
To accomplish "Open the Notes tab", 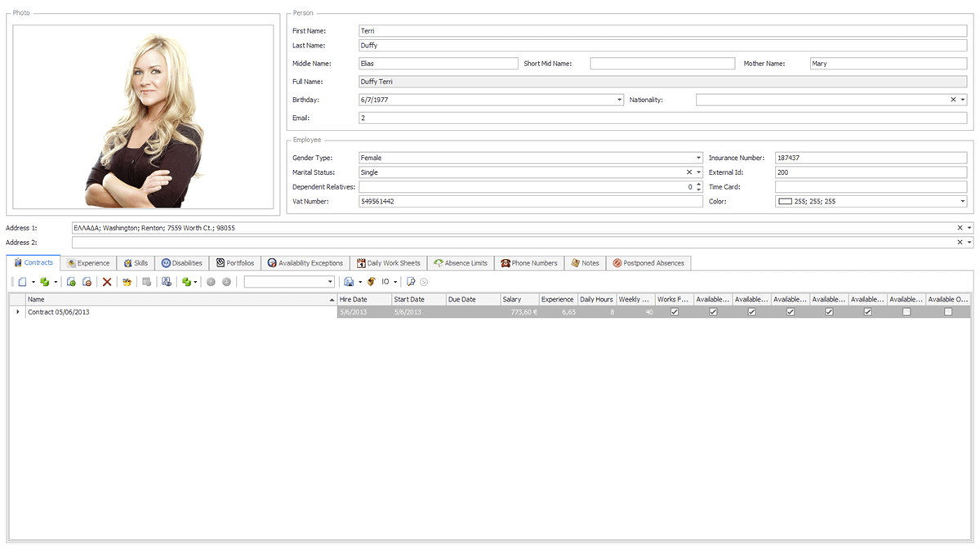I will click(x=585, y=263).
